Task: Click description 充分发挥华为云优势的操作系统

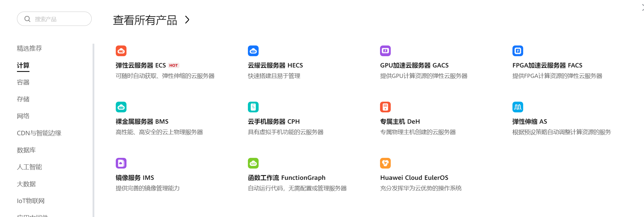Action: [421, 188]
